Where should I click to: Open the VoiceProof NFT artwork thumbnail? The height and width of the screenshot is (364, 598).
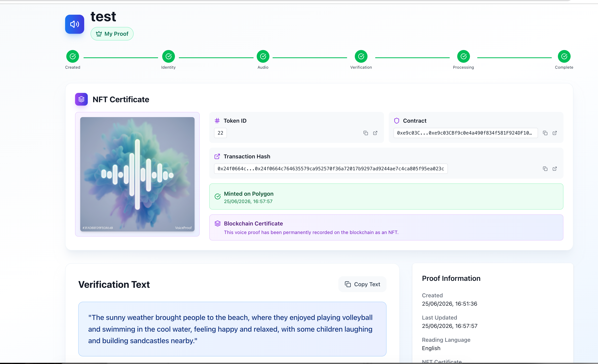(x=137, y=174)
